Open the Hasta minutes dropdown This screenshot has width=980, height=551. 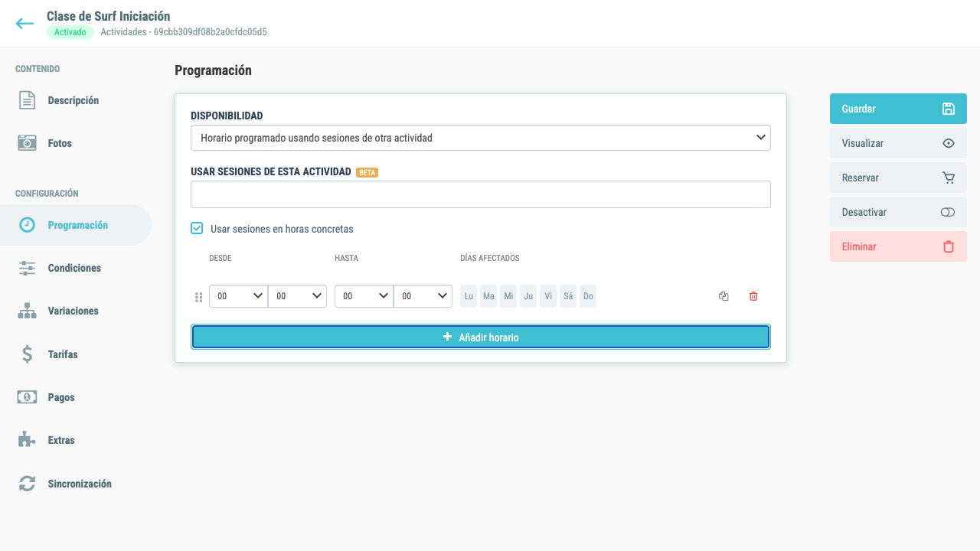pos(423,296)
